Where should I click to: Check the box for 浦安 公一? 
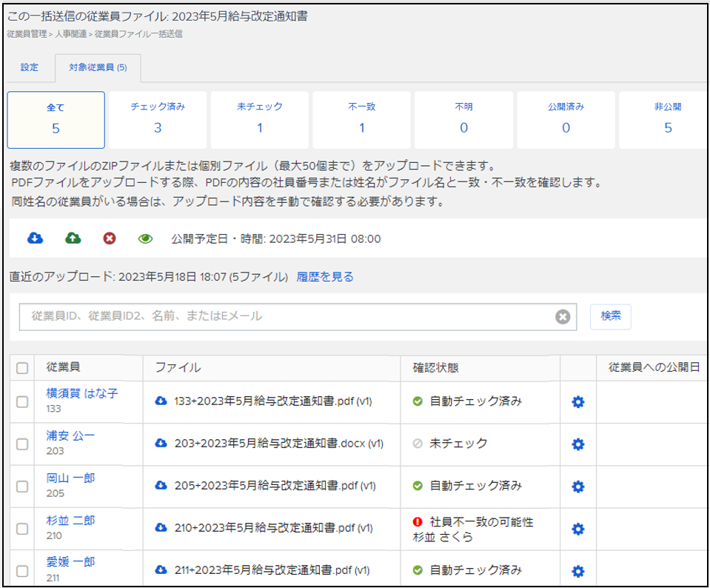coord(22,444)
